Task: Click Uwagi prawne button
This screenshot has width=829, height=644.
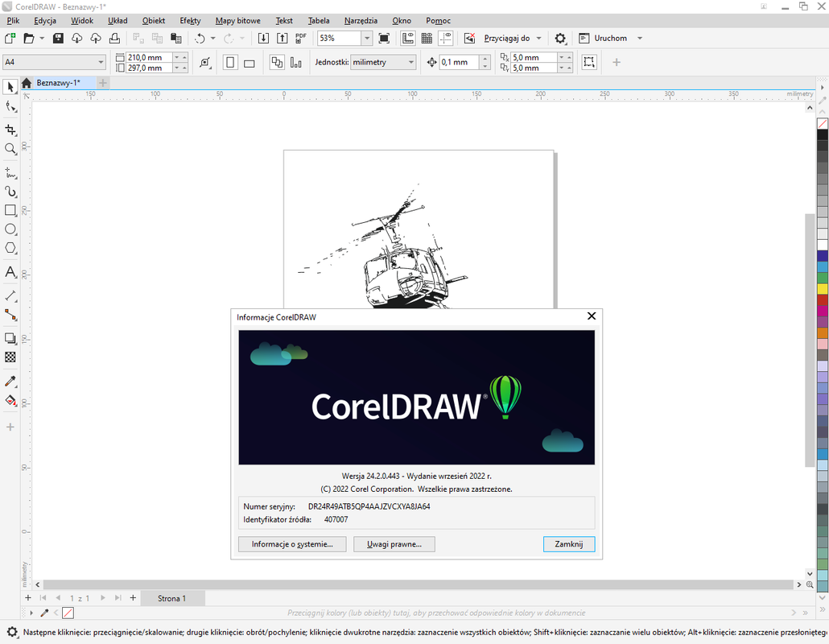Action: point(394,544)
